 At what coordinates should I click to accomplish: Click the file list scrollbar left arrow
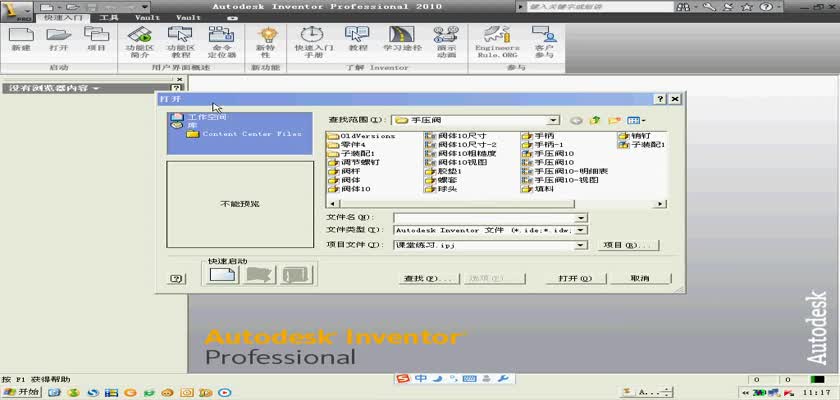(332, 204)
